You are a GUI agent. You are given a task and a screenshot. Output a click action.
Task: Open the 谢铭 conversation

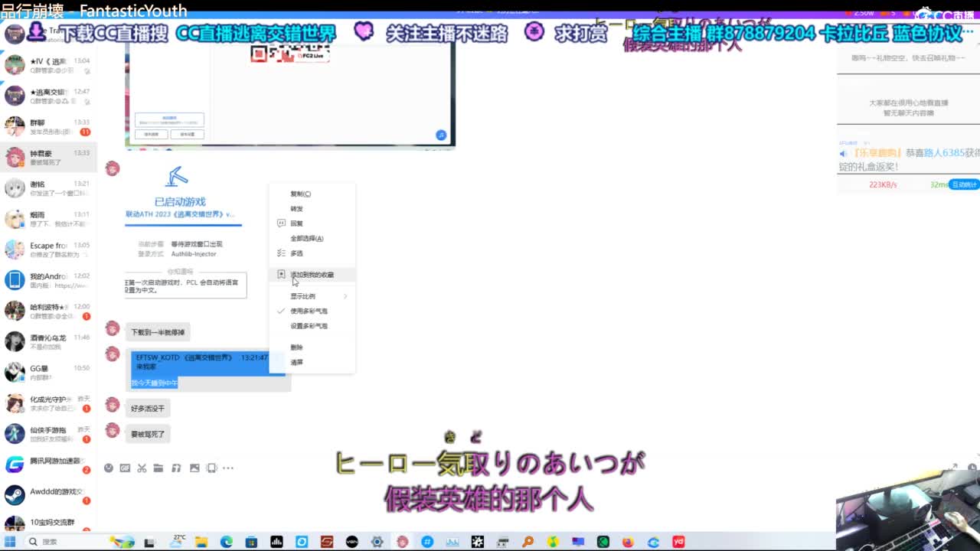[48, 188]
